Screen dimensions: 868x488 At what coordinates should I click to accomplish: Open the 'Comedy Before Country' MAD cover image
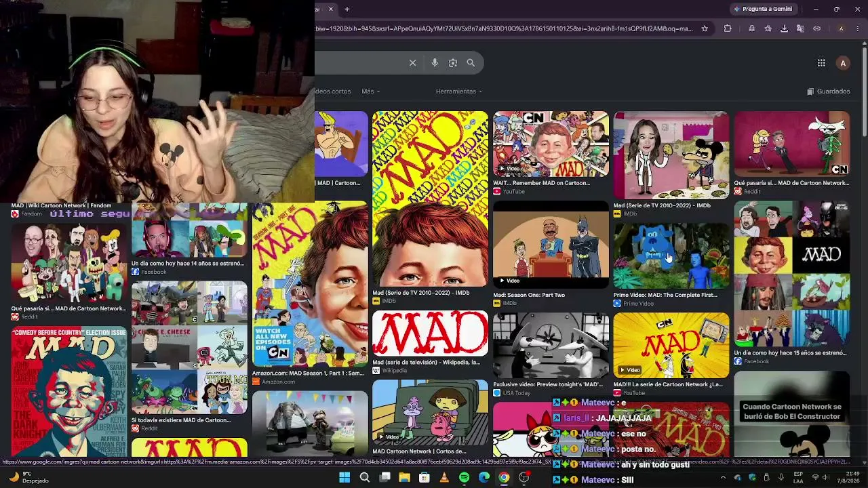click(68, 391)
